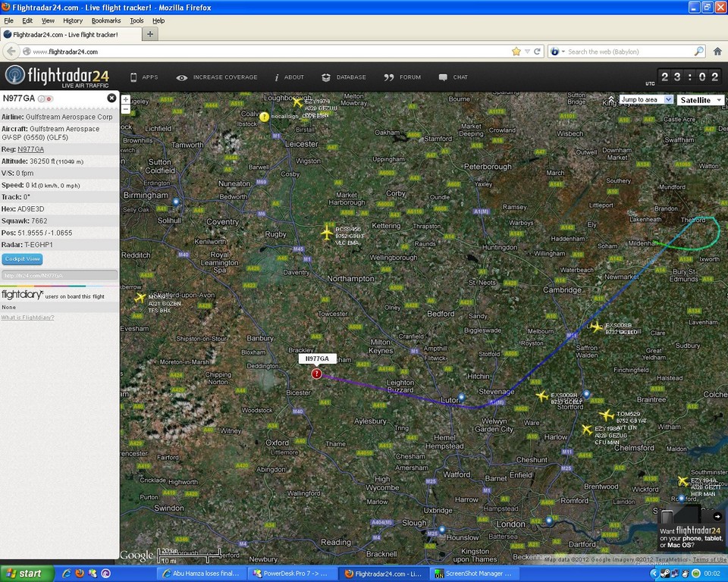The height and width of the screenshot is (582, 728).
Task: Click the N977GA registration link
Action: [x=30, y=149]
